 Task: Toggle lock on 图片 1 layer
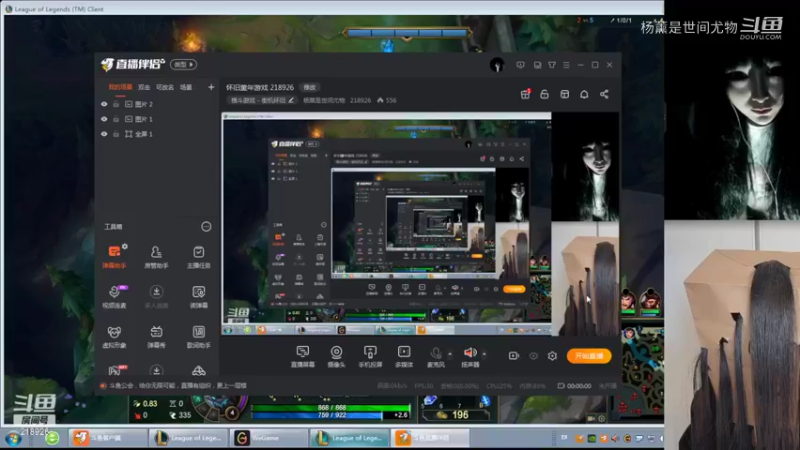click(x=116, y=119)
